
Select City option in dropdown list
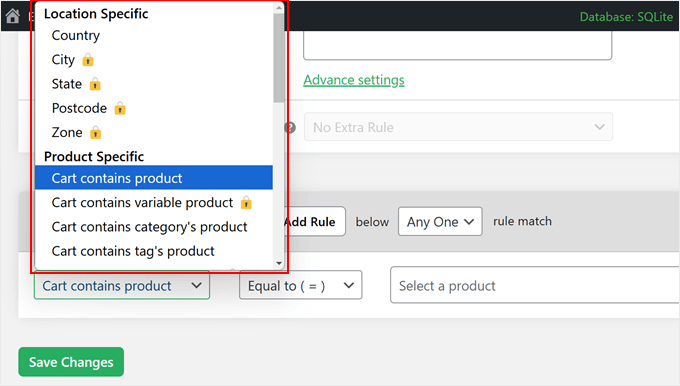(x=154, y=60)
